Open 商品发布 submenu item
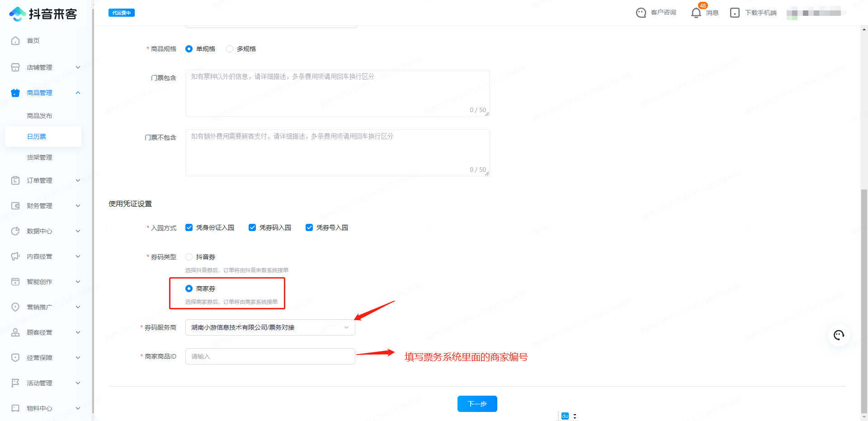 39,116
